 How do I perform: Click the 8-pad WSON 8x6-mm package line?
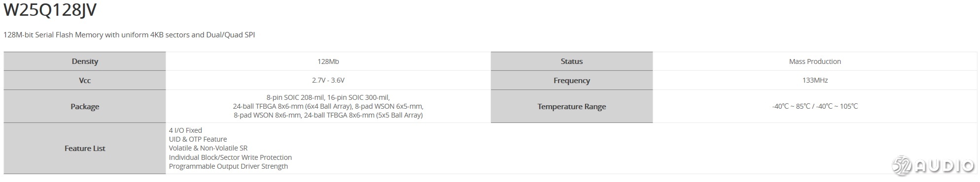[x=267, y=115]
